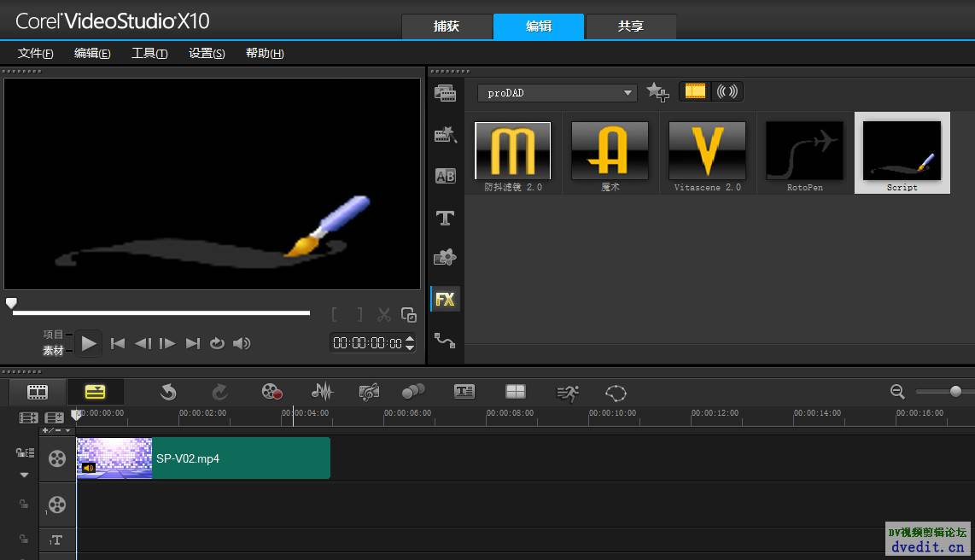Expand the proDAD filter category dropdown

(628, 93)
